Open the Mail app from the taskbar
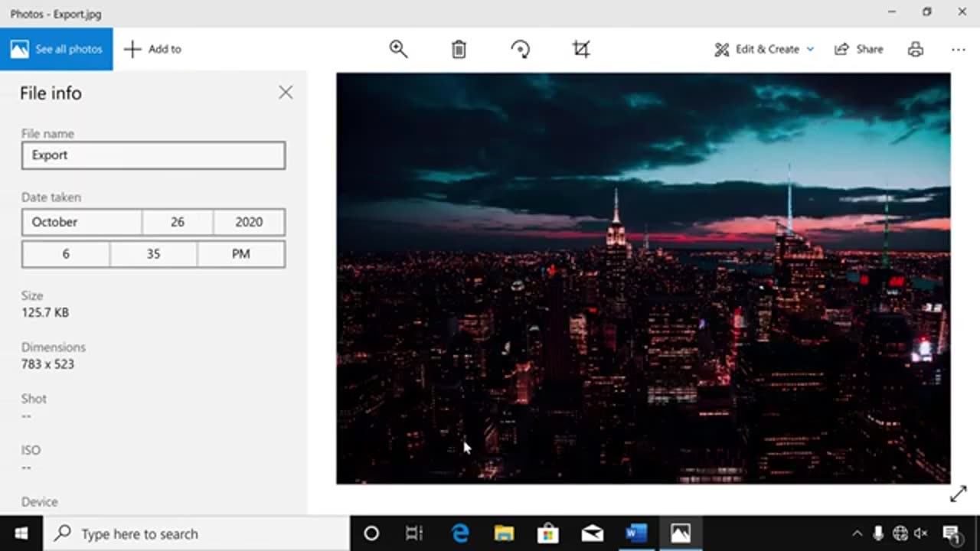 pyautogui.click(x=592, y=533)
